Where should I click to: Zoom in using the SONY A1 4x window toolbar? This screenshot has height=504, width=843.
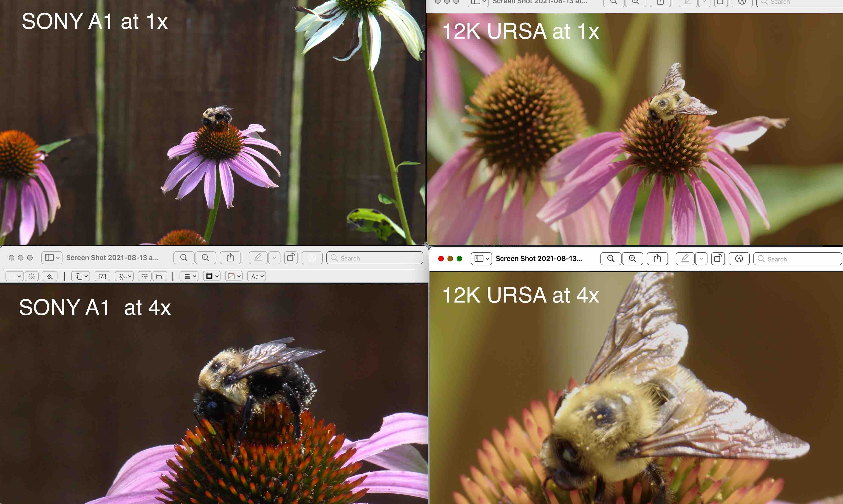(205, 258)
